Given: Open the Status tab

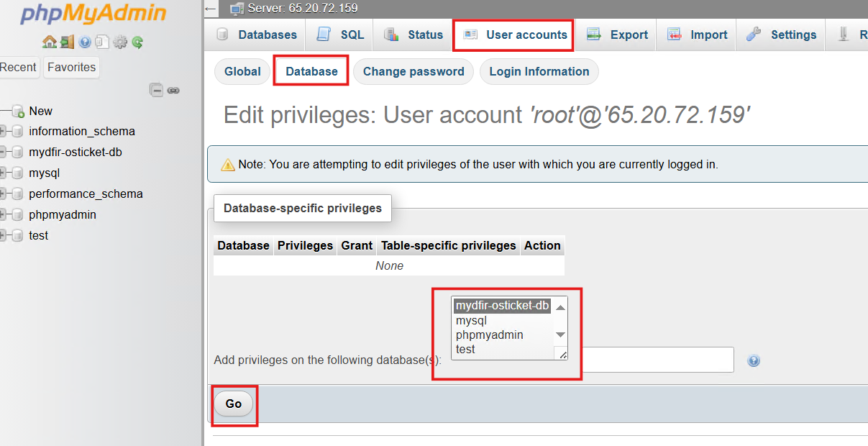Looking at the screenshot, I should tap(414, 35).
